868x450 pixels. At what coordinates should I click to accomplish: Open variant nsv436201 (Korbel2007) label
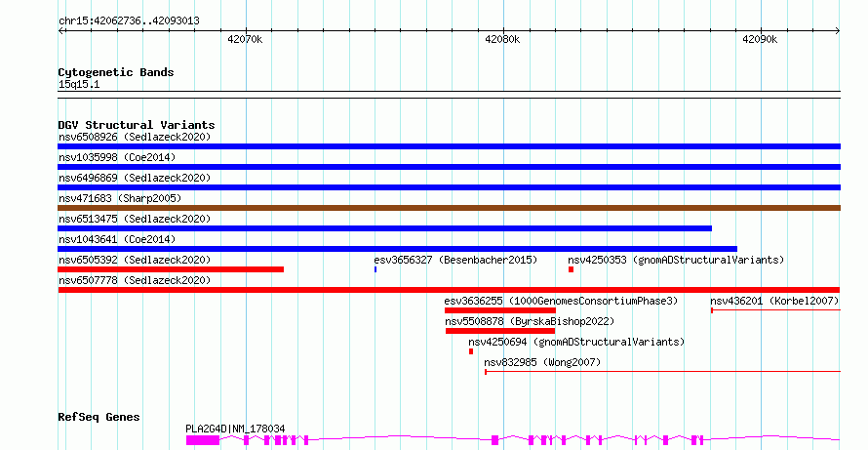(x=774, y=301)
